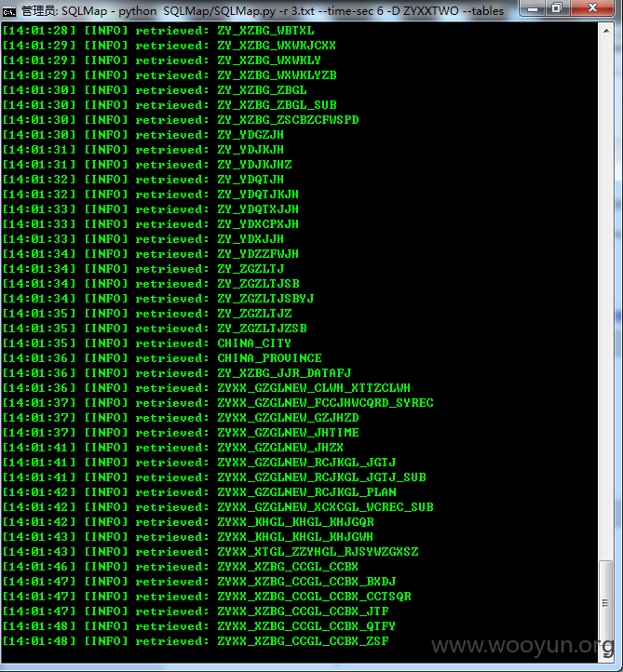Select the table name ZYXX_XZBG_CCGL_CCBX_ZSF
623x672 pixels.
(x=304, y=641)
